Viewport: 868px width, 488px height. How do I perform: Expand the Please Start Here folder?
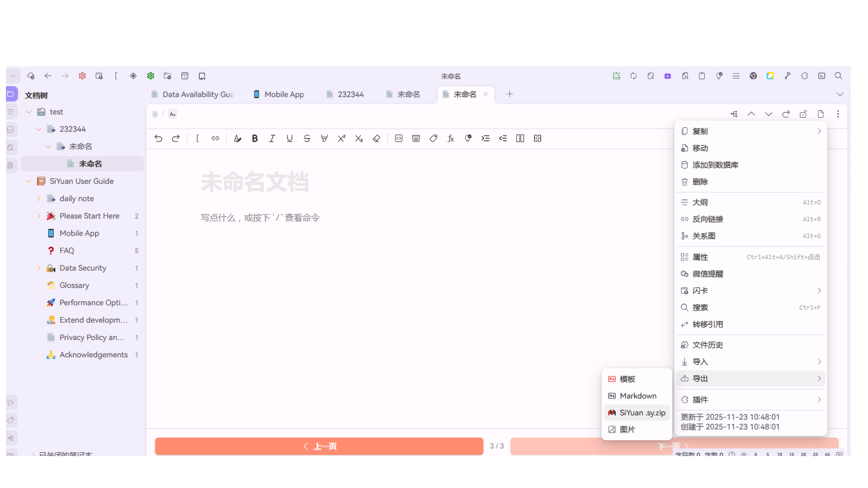[x=38, y=216]
